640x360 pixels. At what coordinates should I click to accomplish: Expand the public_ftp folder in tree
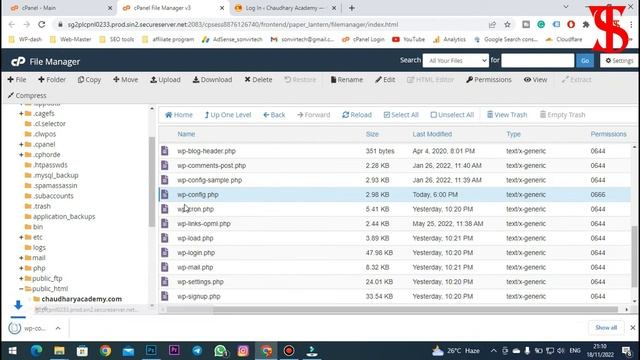21,278
